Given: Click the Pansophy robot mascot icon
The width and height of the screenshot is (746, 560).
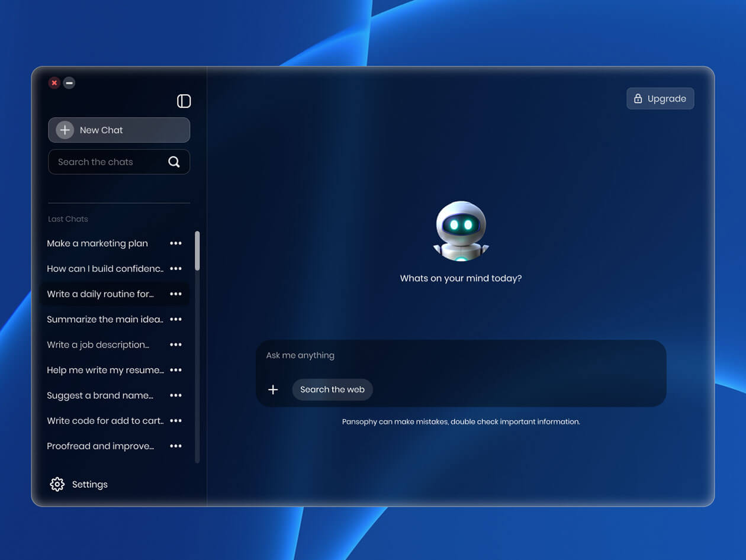Looking at the screenshot, I should [x=461, y=230].
